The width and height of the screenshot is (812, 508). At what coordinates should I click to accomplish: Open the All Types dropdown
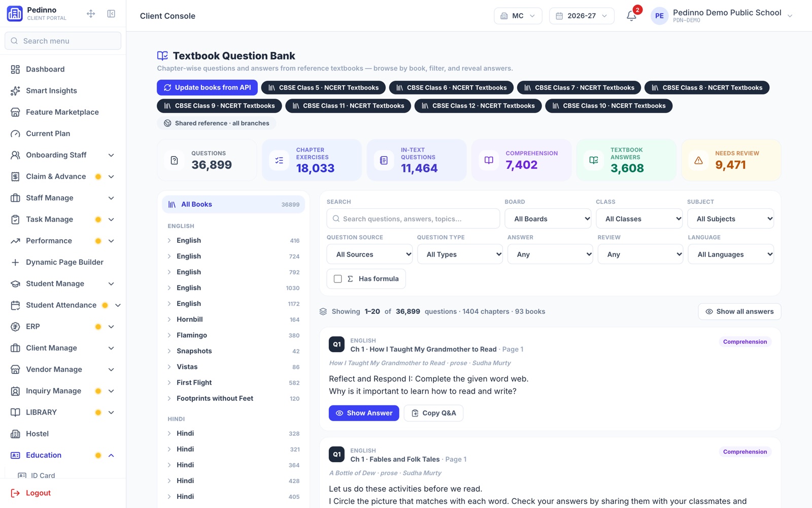(x=460, y=255)
